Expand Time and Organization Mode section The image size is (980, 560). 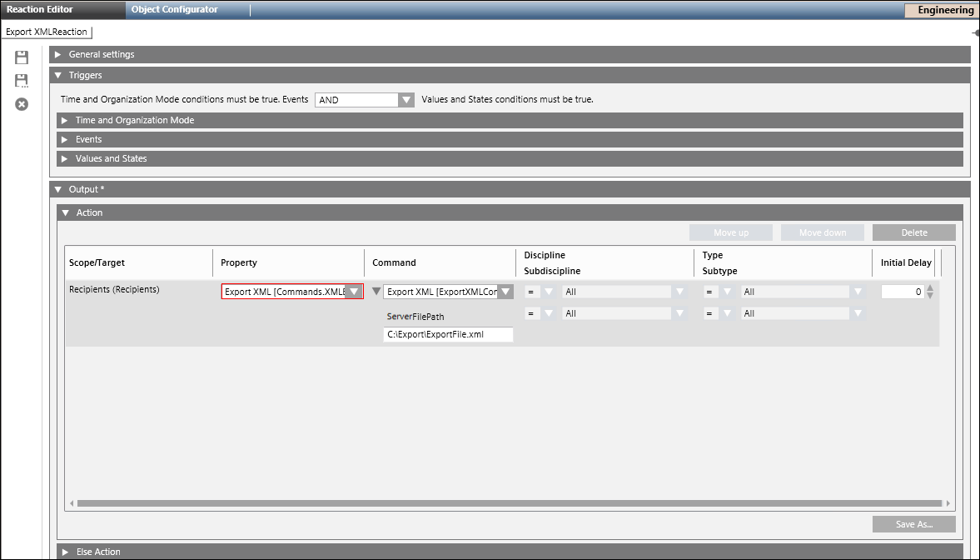tap(65, 120)
